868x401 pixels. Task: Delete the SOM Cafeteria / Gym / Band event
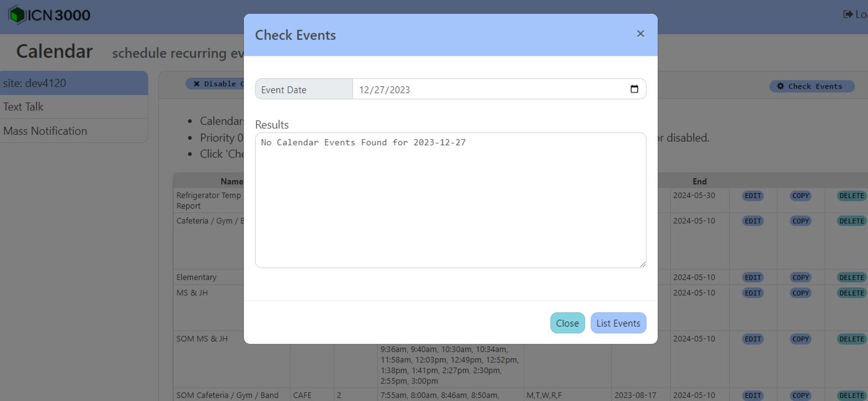(x=851, y=395)
